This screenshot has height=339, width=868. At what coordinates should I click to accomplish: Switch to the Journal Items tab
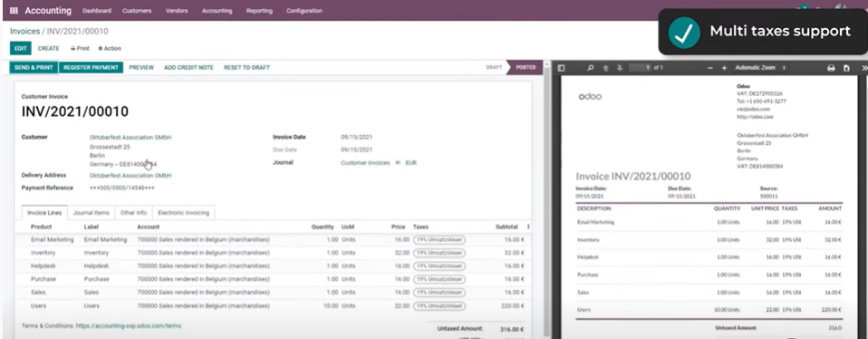coord(92,213)
